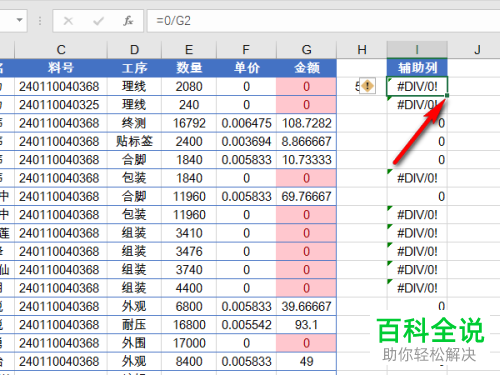Select column F header
500x375 pixels.
pos(246,50)
